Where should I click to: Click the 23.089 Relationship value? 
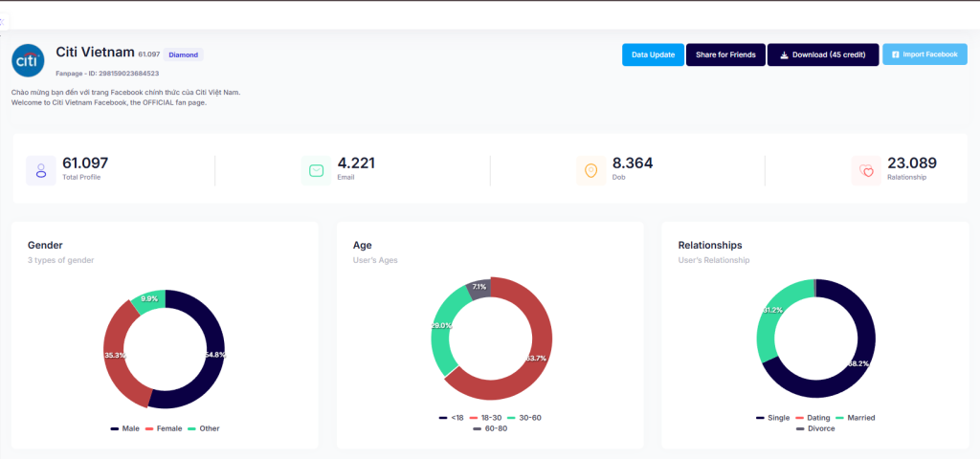pyautogui.click(x=912, y=164)
